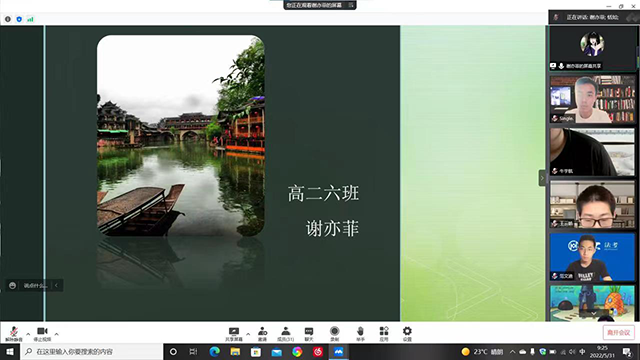Viewport: 640px width, 360px height.
Task: Unmute the microphone in meeting toolbar
Action: click(14, 333)
